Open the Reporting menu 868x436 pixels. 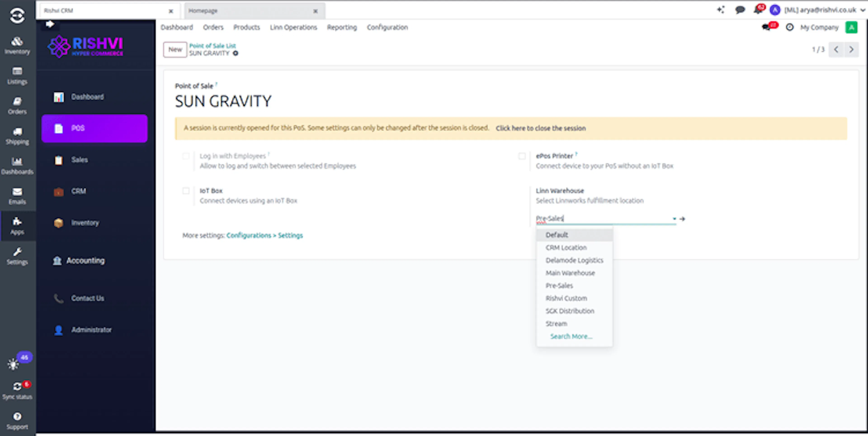[342, 27]
